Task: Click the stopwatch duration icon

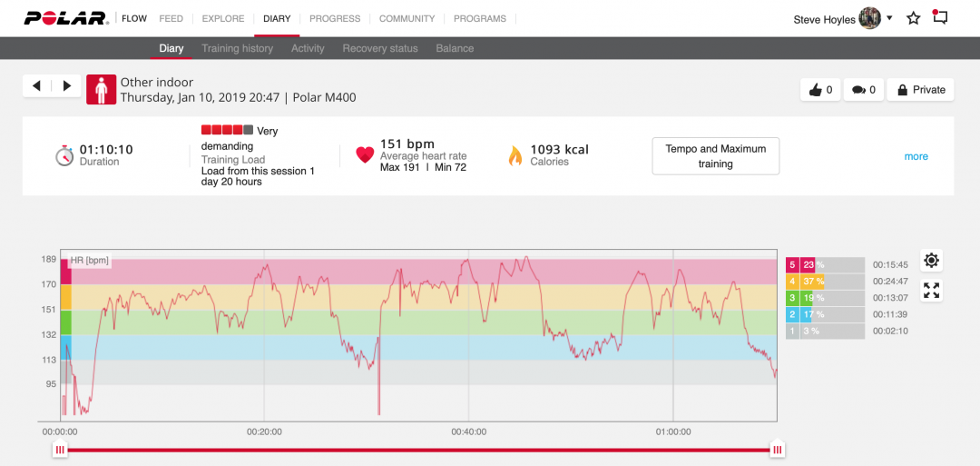Action: (65, 155)
